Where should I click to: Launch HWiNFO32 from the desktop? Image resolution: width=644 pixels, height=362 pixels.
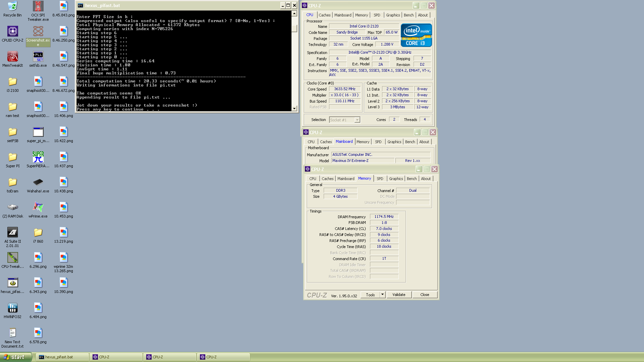pyautogui.click(x=12, y=311)
